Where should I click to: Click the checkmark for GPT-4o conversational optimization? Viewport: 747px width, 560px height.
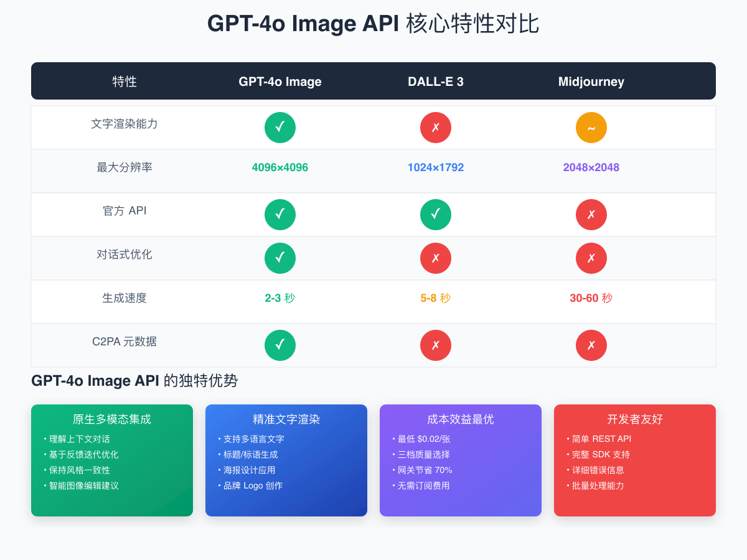click(280, 258)
